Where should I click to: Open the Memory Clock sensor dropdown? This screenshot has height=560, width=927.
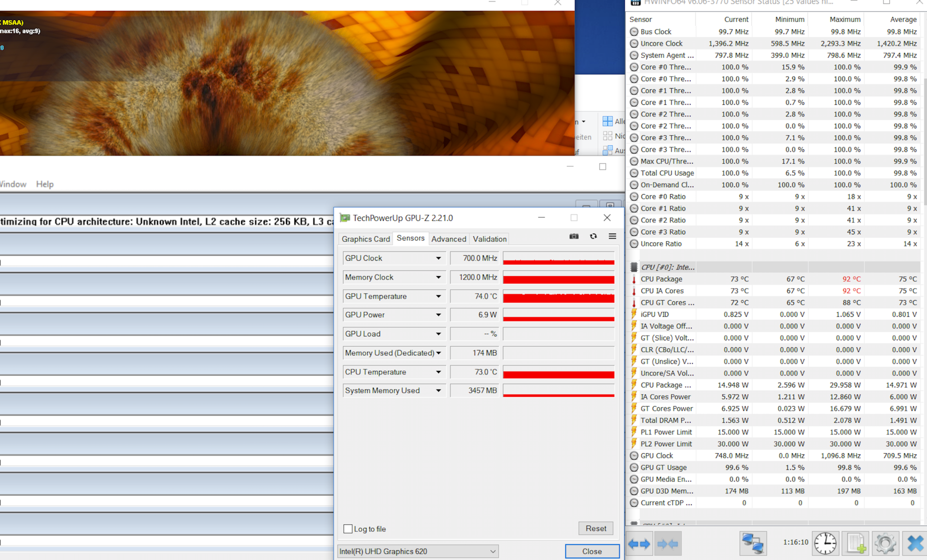[x=438, y=277]
